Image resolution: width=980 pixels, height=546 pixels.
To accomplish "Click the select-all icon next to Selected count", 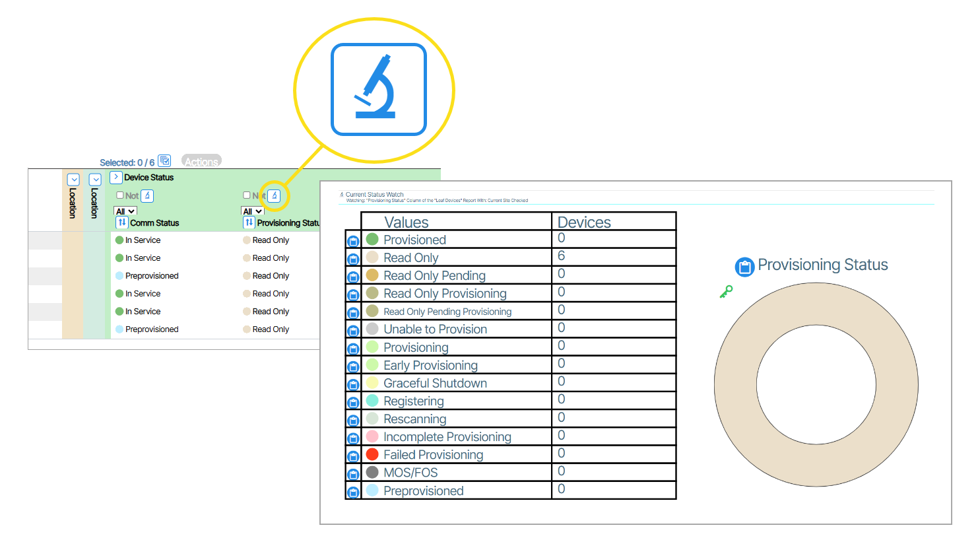I will tap(165, 161).
